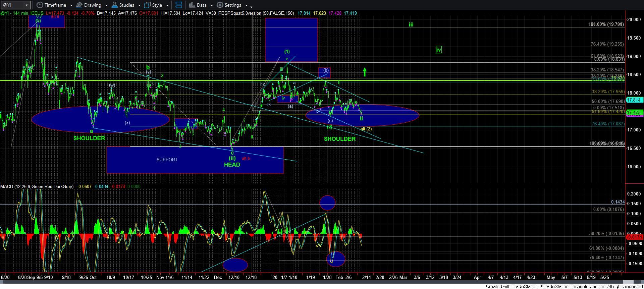
Task: Open the Studies menu
Action: [x=127, y=5]
